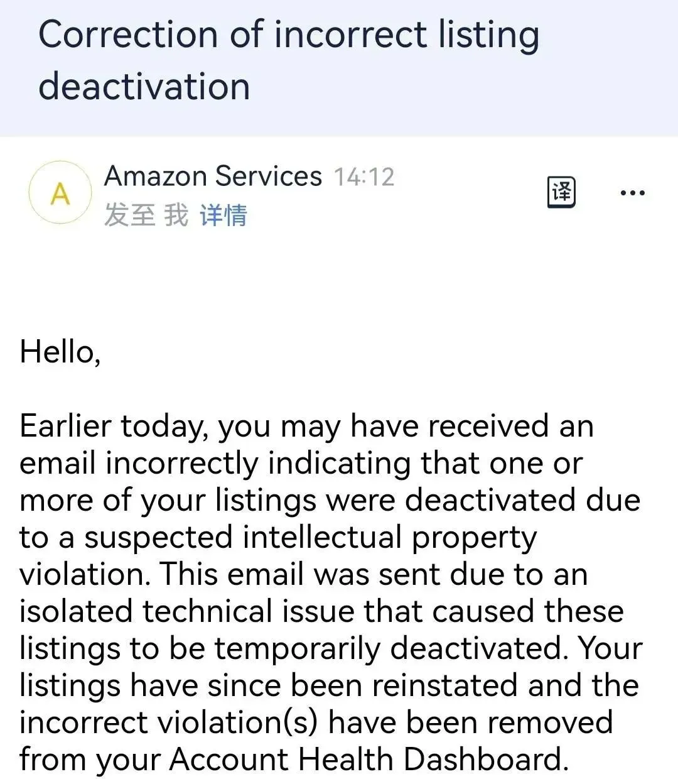Tap the "Hello," greeting line
Viewport: 678px width, 784px height.
click(60, 352)
